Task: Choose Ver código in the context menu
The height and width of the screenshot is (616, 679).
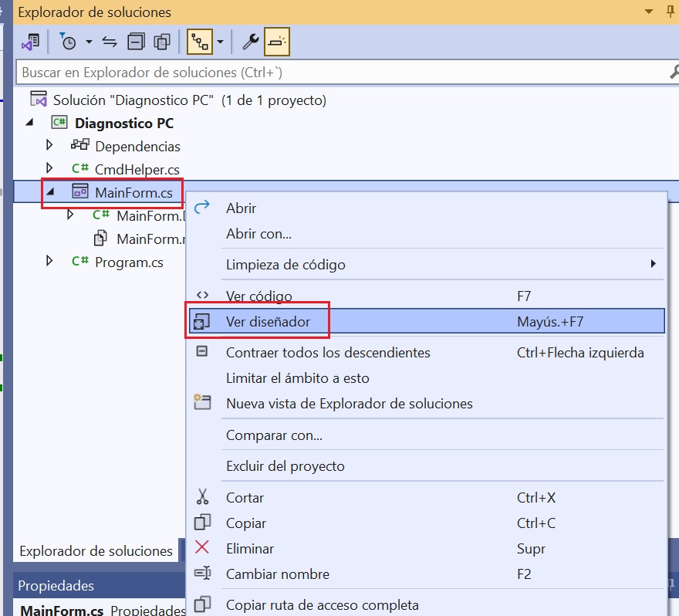Action: click(258, 296)
